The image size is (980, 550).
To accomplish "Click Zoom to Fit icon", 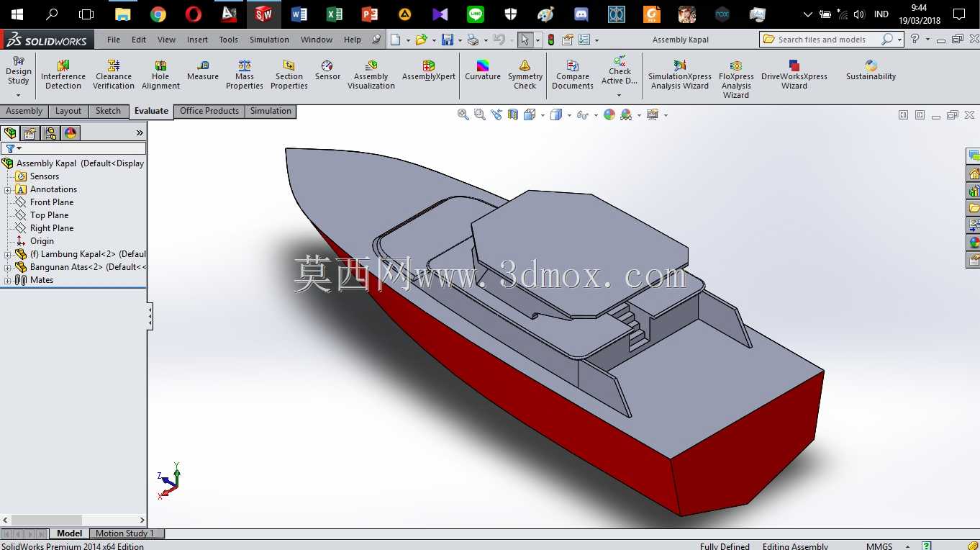I will pos(463,114).
